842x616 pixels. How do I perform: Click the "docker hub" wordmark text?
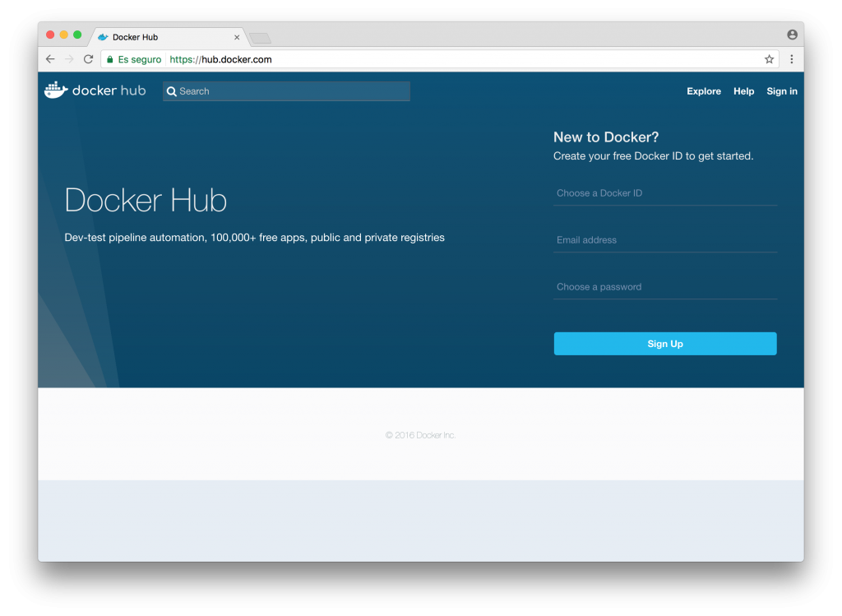[109, 90]
